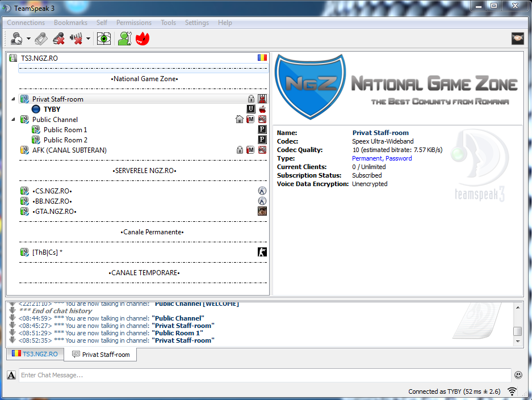Screen dimensions: 532x400
Task: Open the Bookmarks menu
Action: point(70,23)
